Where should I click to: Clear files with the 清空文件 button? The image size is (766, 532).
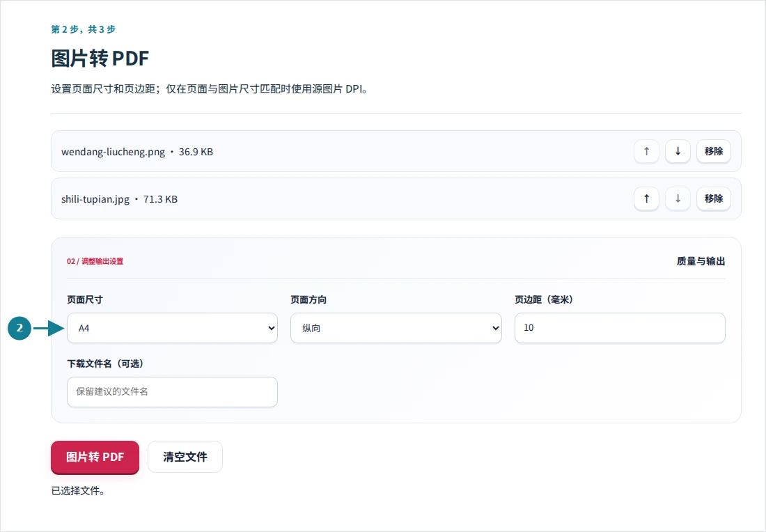click(x=185, y=457)
